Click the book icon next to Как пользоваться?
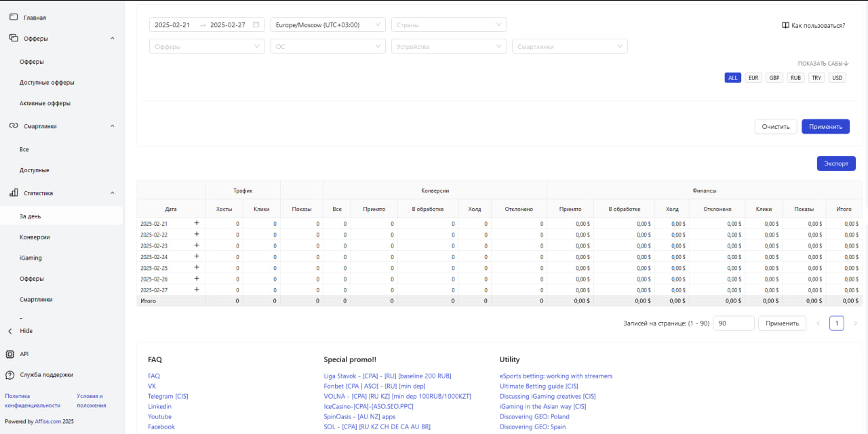Viewport: 868px width, 434px height. (x=785, y=26)
